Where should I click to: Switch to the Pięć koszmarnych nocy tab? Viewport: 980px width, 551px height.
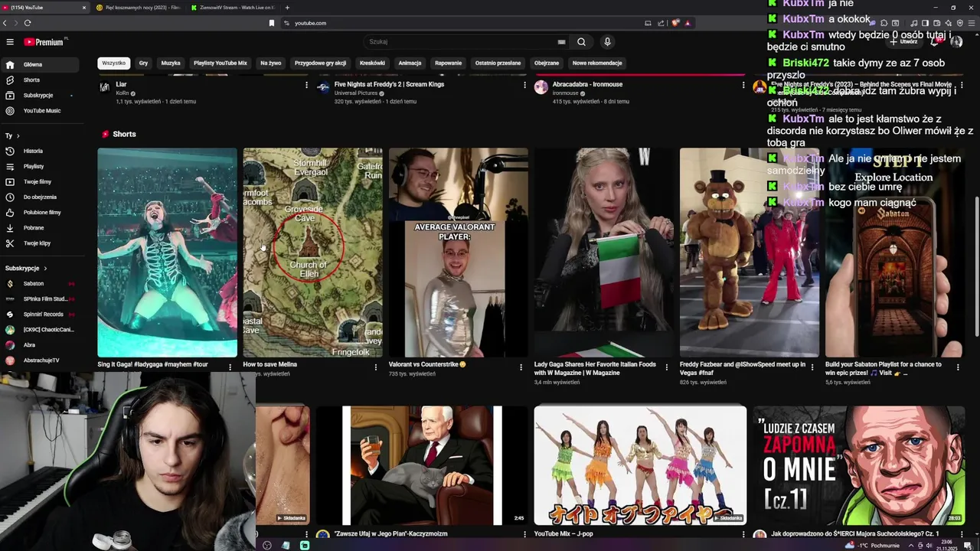138,8
